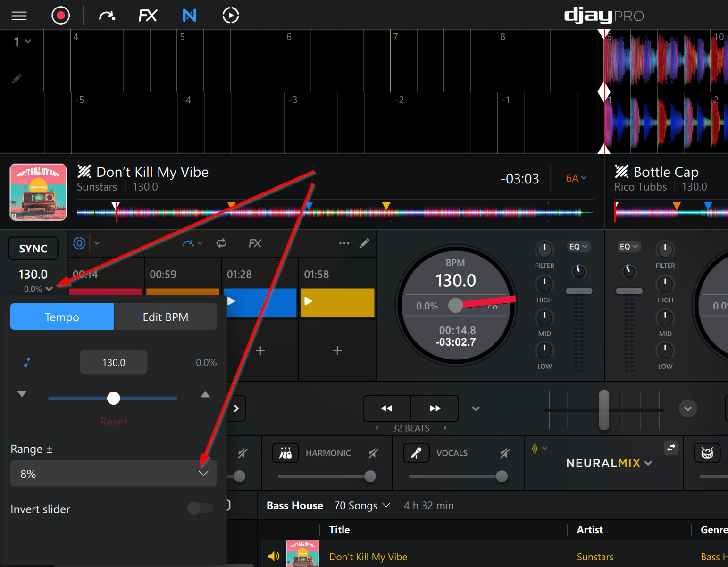Click the 130.0 BPM input field

point(113,362)
